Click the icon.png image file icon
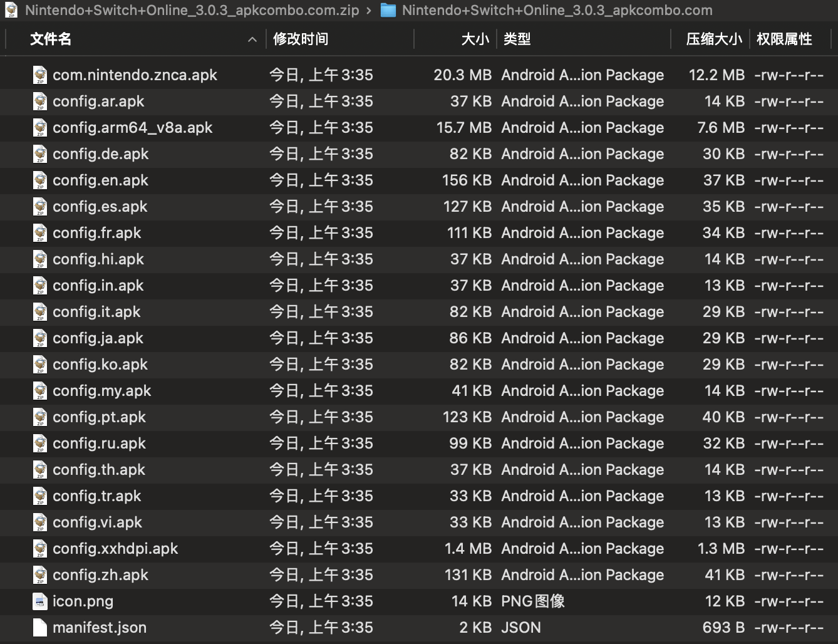This screenshot has width=838, height=644. [x=40, y=601]
